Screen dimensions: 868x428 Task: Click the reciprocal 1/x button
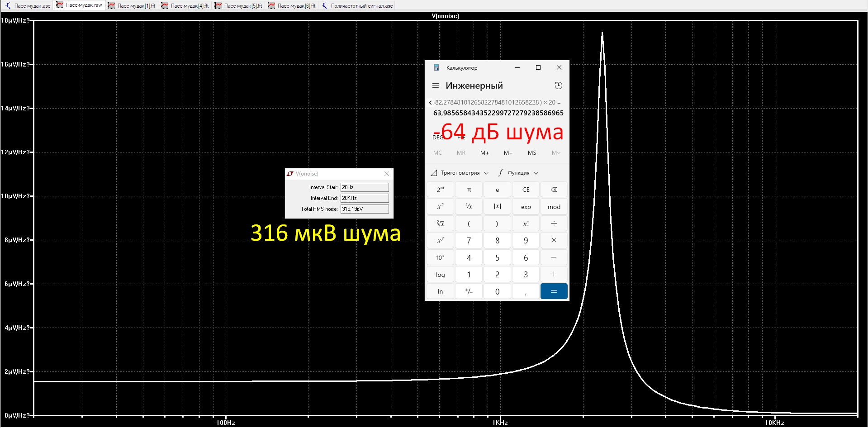[469, 207]
